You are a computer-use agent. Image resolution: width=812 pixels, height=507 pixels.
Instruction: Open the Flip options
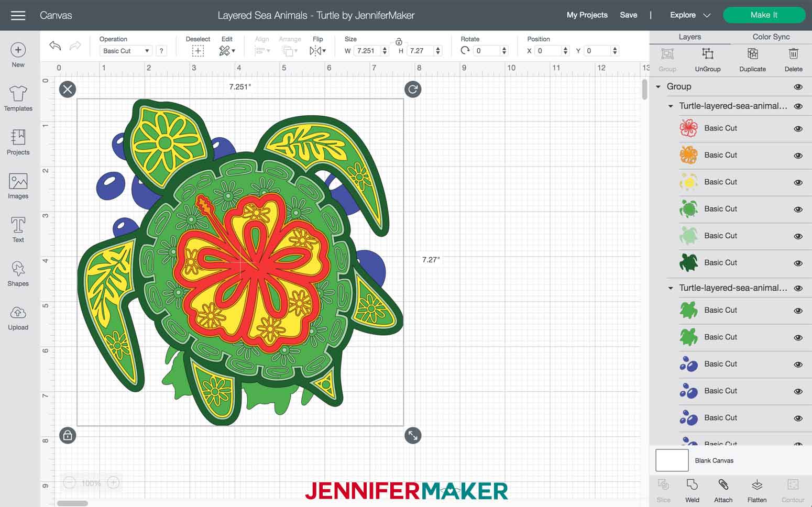pos(317,51)
